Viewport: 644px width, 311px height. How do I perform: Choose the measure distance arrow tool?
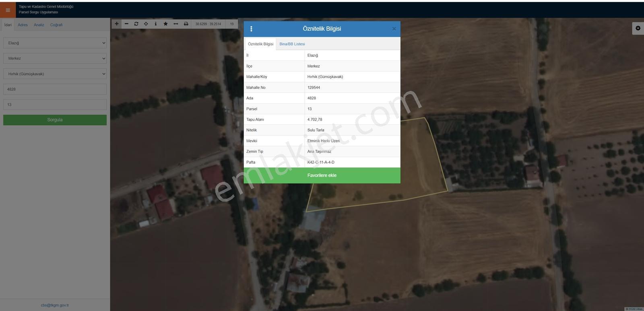(175, 24)
